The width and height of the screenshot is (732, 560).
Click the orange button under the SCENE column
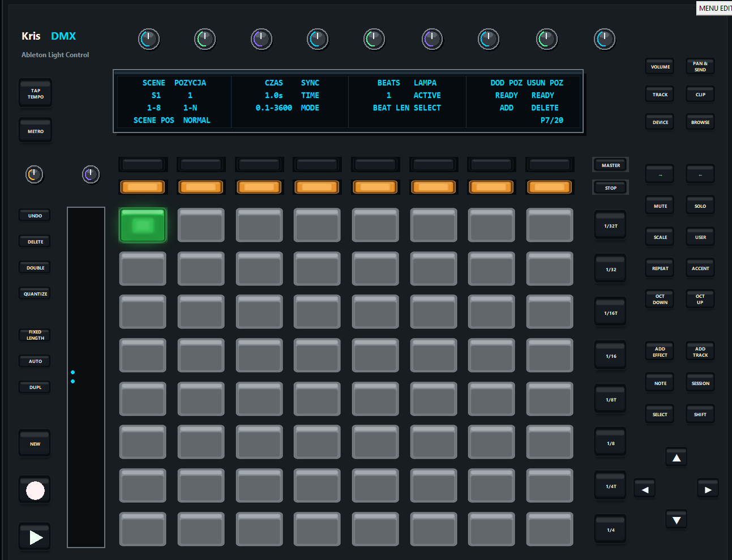[x=143, y=187]
